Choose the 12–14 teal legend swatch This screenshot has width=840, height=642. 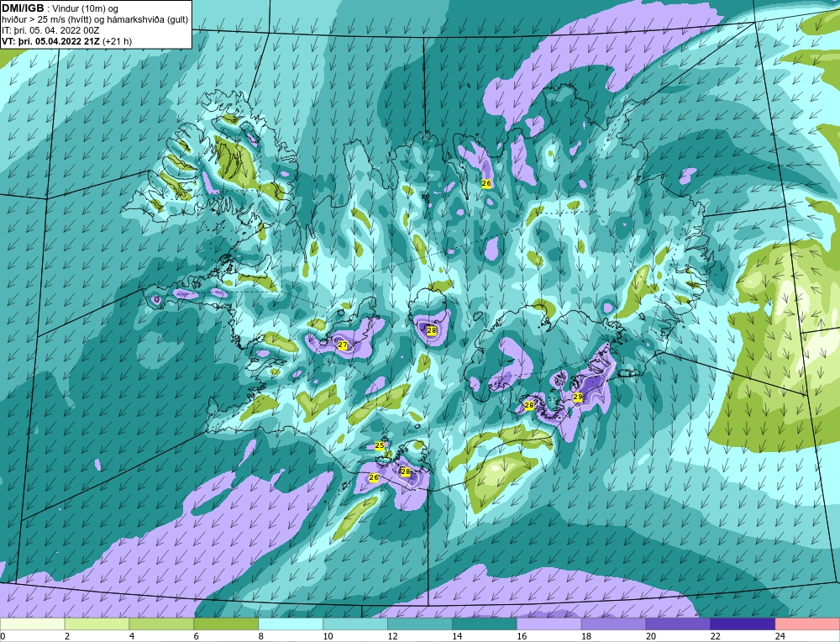click(x=419, y=624)
